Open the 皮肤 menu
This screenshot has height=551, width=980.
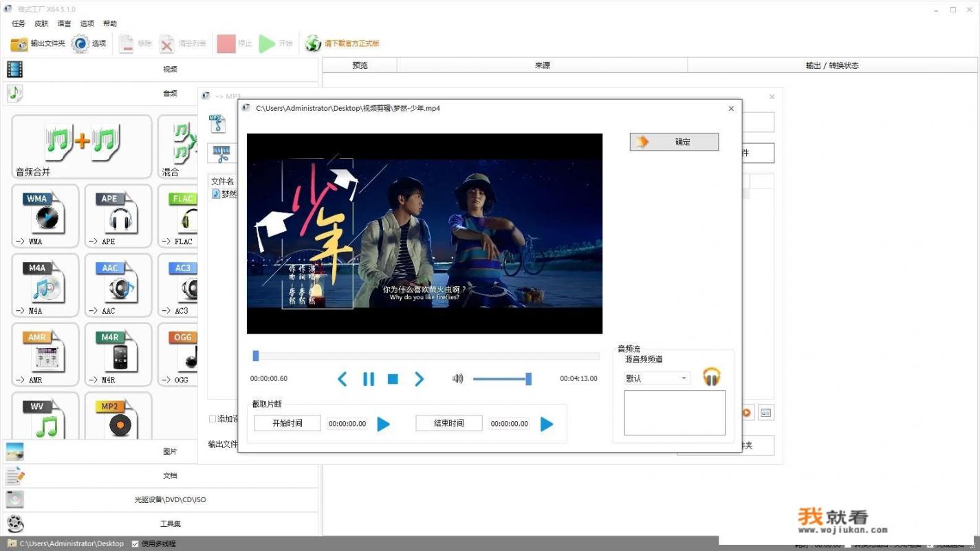pyautogui.click(x=41, y=23)
